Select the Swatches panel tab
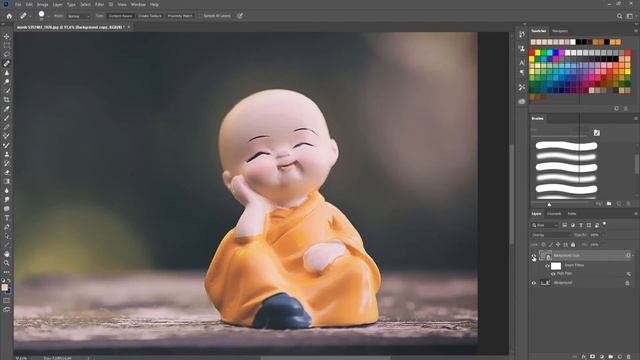The height and width of the screenshot is (360, 640). pos(538,31)
